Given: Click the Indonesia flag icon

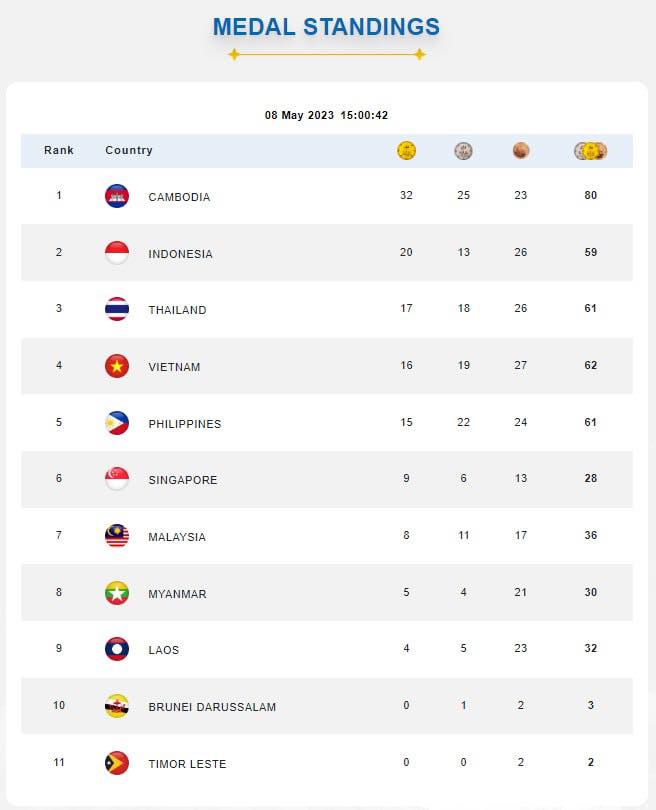Looking at the screenshot, I should coord(117,253).
